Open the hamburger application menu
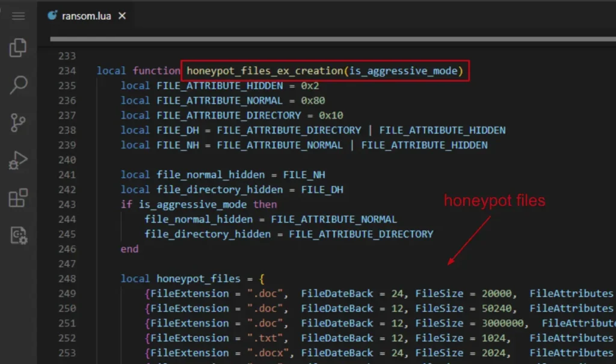 [x=18, y=16]
